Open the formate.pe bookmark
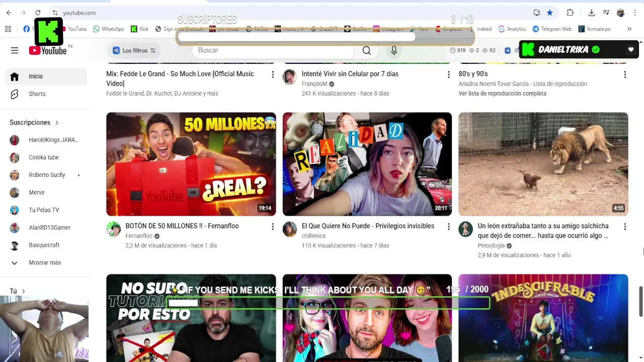Viewport: 644px width, 362px height. point(594,29)
